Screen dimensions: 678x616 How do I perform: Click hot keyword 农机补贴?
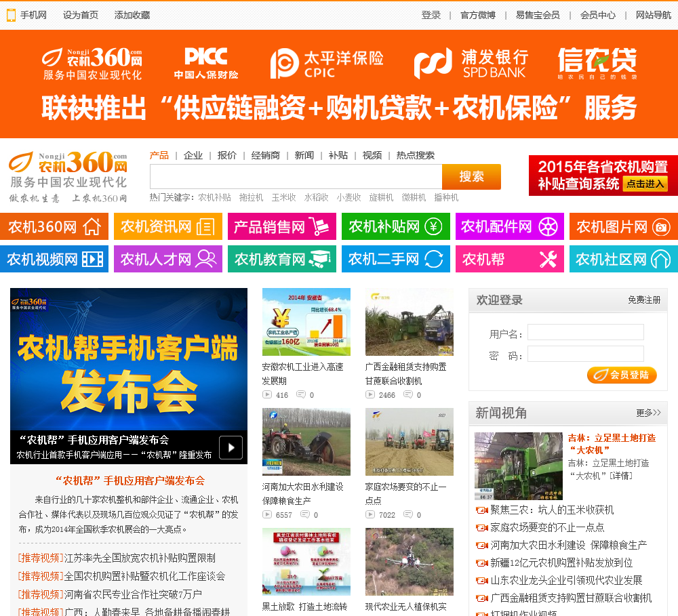coord(214,198)
